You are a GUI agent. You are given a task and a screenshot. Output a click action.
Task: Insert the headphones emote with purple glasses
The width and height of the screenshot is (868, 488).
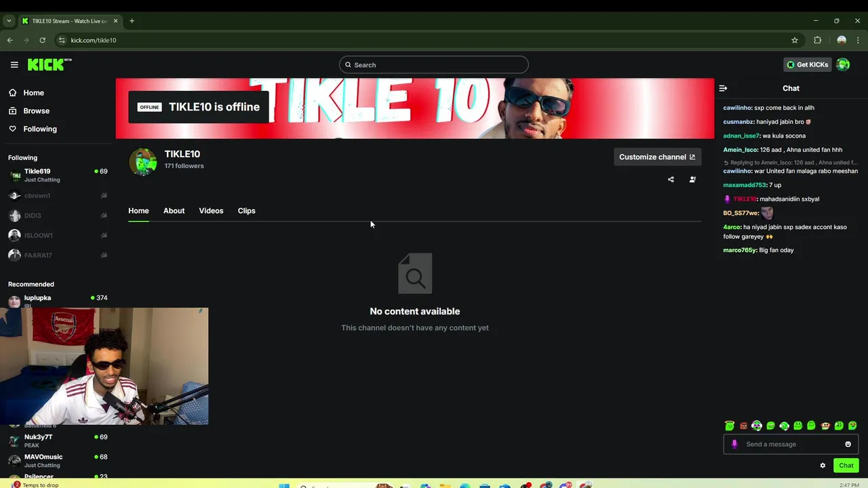click(x=757, y=426)
